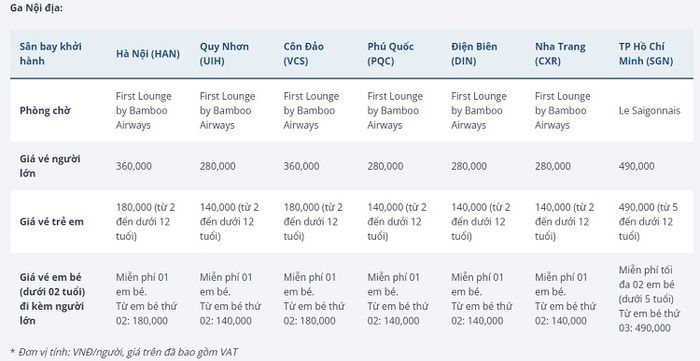Click TP Hồ Chí Minh (SGN) header
Image resolution: width=700 pixels, height=361 pixels.
click(x=646, y=54)
